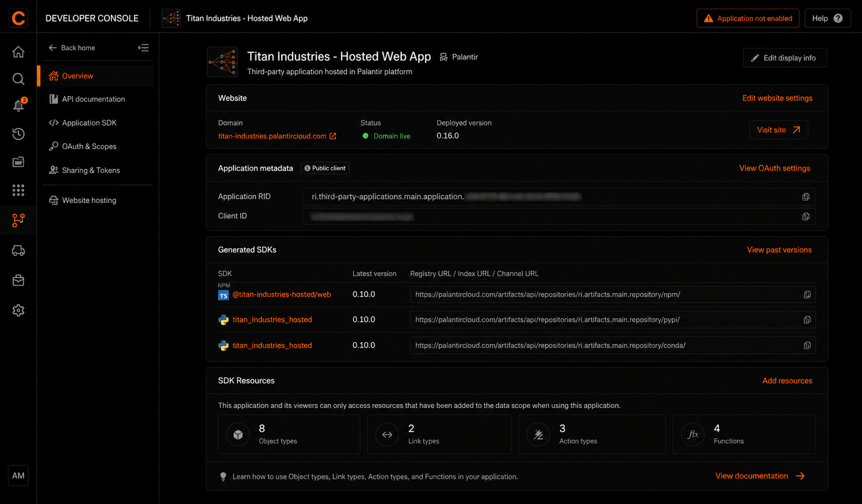The image size is (862, 504).
Task: Open titan_industries_hosted SDK beside the pypi URL
Action: click(x=272, y=320)
